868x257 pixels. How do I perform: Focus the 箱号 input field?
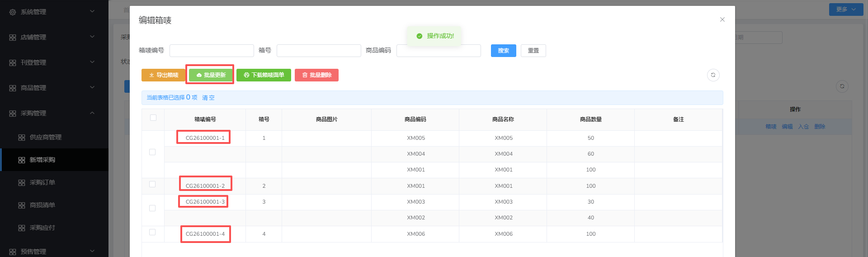tap(319, 51)
